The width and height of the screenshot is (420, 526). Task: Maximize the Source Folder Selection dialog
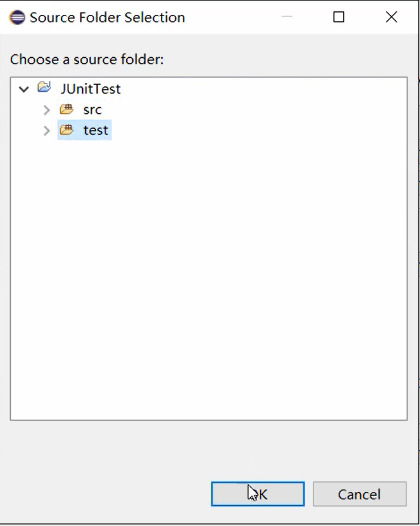pos(339,17)
